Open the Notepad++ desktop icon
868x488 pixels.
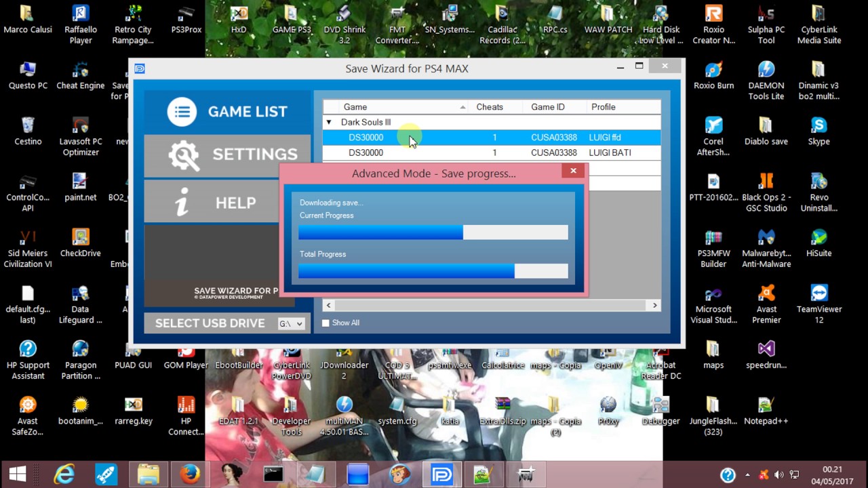[766, 411]
